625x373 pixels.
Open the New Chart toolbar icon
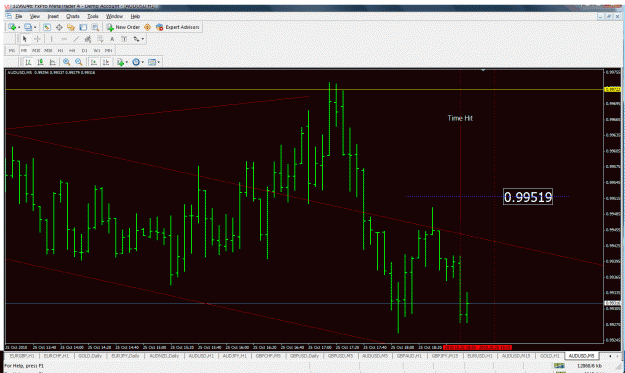(x=12, y=27)
